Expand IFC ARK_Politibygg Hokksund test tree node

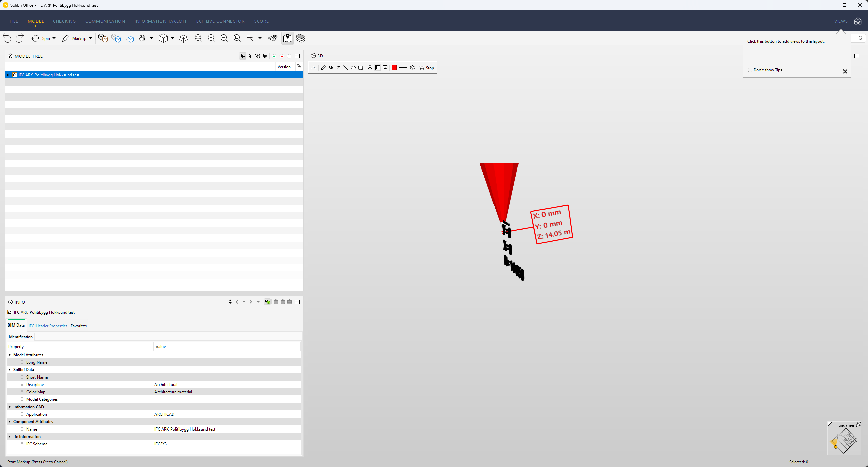tap(8, 75)
